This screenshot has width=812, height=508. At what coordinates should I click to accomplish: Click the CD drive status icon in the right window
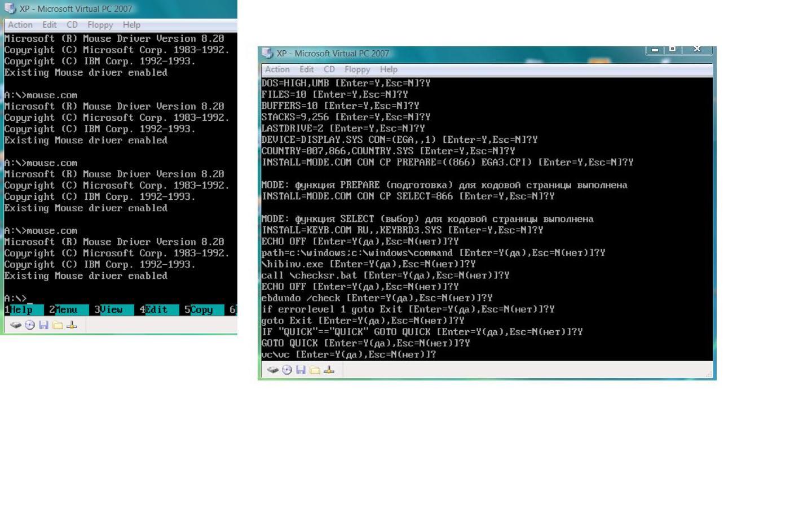(x=287, y=370)
